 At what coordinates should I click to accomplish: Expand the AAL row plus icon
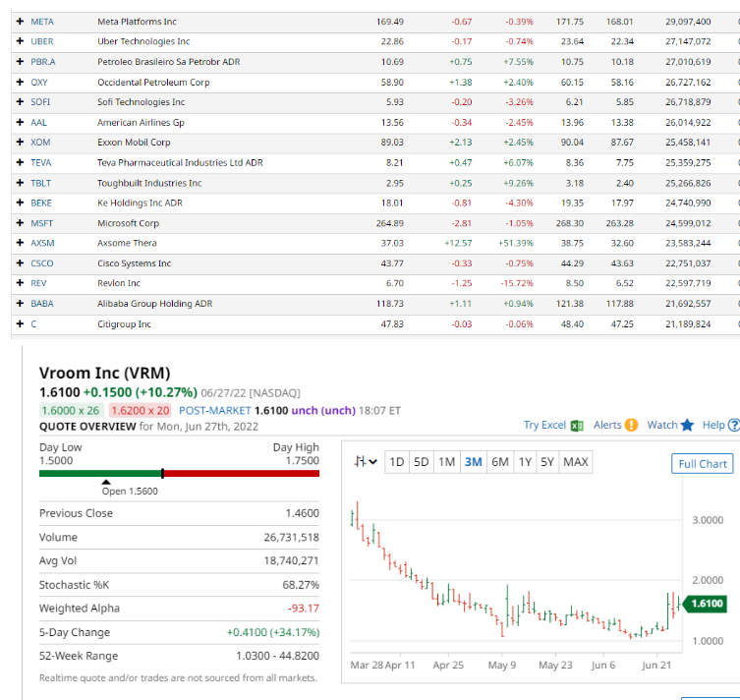20,122
